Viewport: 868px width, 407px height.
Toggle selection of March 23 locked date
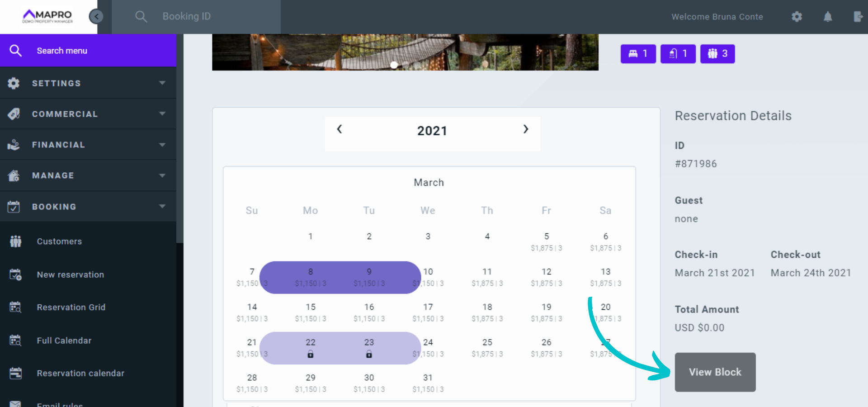tap(369, 347)
